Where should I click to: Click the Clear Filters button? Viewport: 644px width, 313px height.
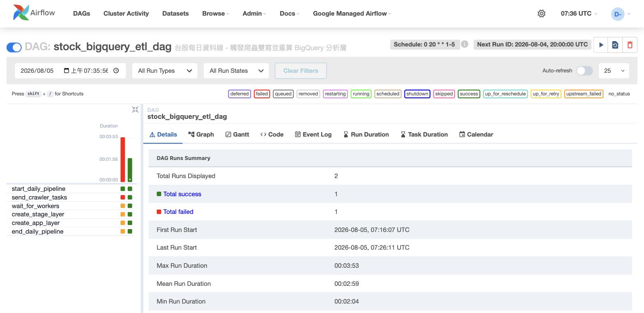point(301,71)
